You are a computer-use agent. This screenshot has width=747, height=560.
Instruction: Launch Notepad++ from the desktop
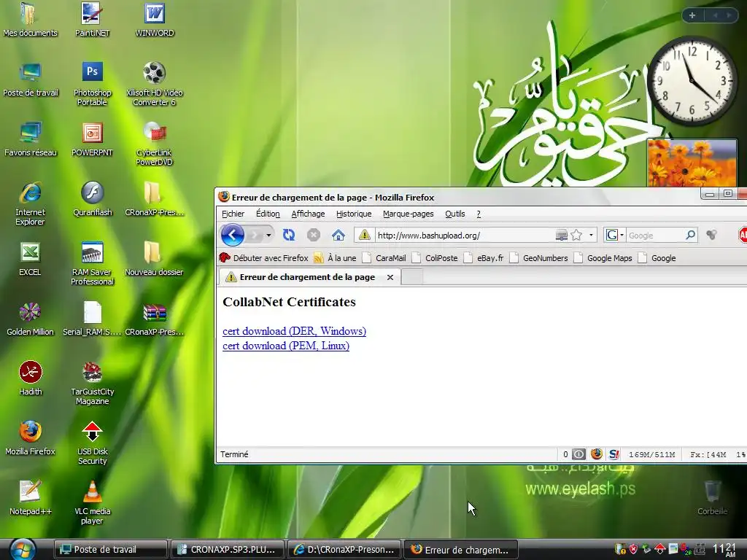[x=31, y=498]
